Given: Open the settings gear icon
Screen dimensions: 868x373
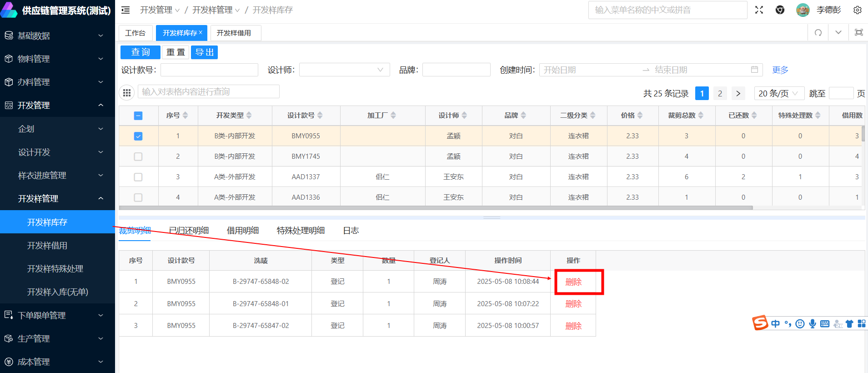Looking at the screenshot, I should pyautogui.click(x=857, y=10).
